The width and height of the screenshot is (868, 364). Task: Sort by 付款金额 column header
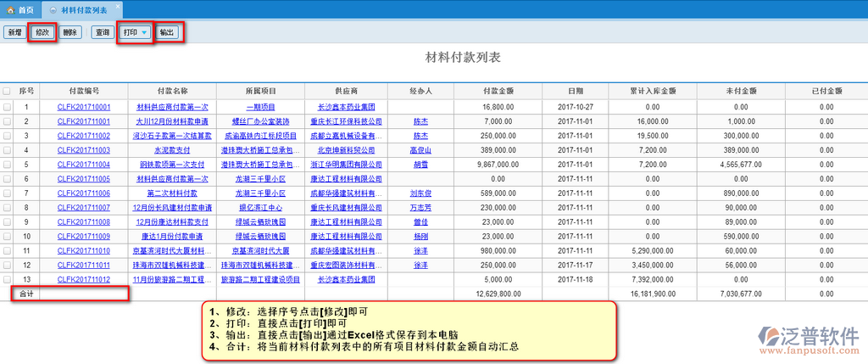[x=498, y=91]
